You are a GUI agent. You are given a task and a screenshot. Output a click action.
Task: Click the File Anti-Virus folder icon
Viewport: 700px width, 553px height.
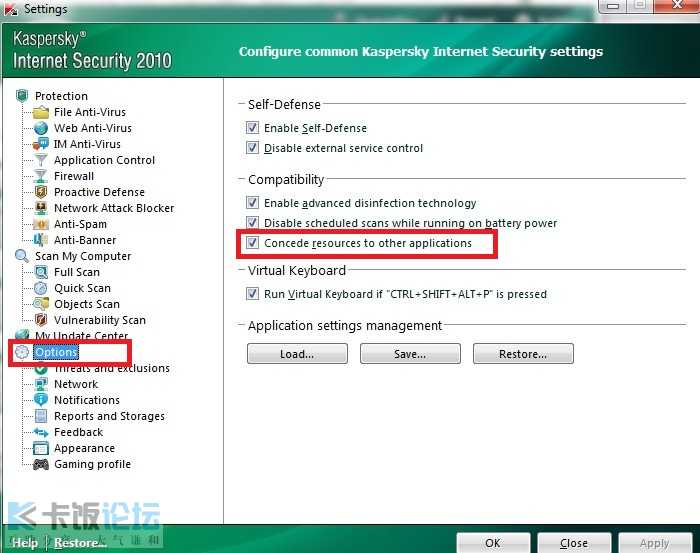tap(41, 112)
